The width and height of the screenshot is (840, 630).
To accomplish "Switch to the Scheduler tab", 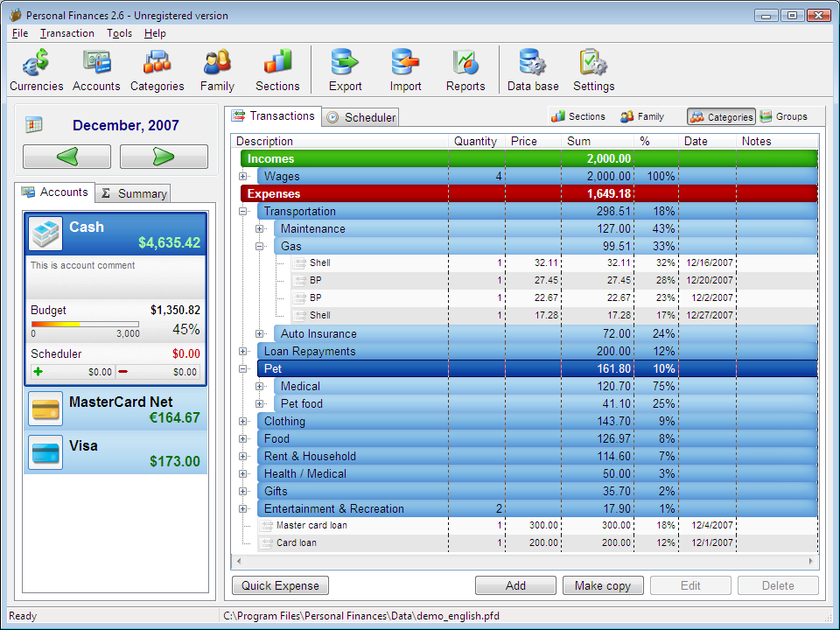I will (x=360, y=117).
